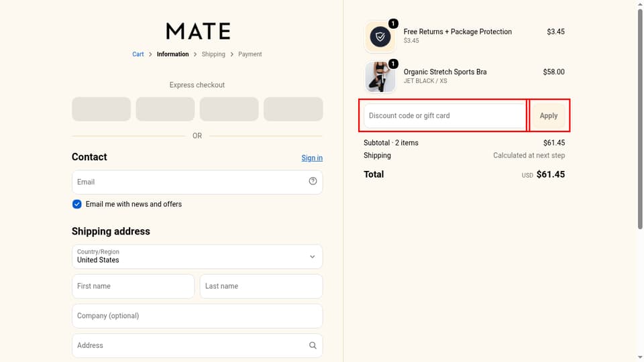The width and height of the screenshot is (644, 362).
Task: Choose the first express checkout button
Action: [x=101, y=109]
